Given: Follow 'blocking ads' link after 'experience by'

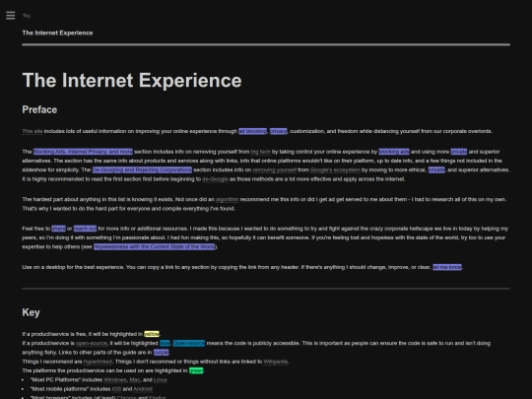Looking at the screenshot, I should 394,152.
